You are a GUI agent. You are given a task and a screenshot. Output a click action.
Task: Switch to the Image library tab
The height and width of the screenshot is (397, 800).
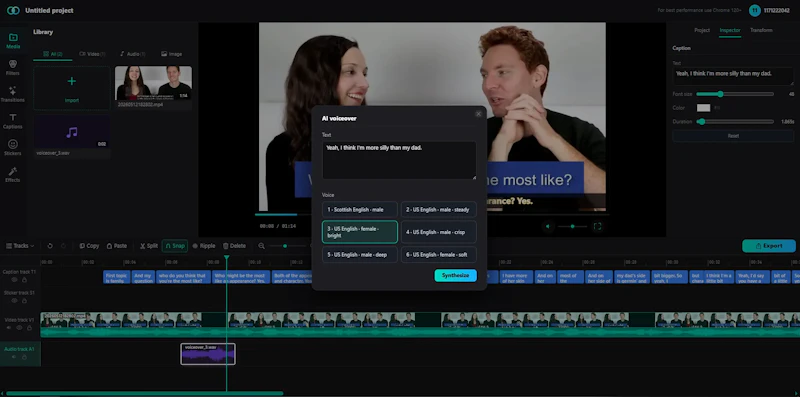tap(171, 54)
